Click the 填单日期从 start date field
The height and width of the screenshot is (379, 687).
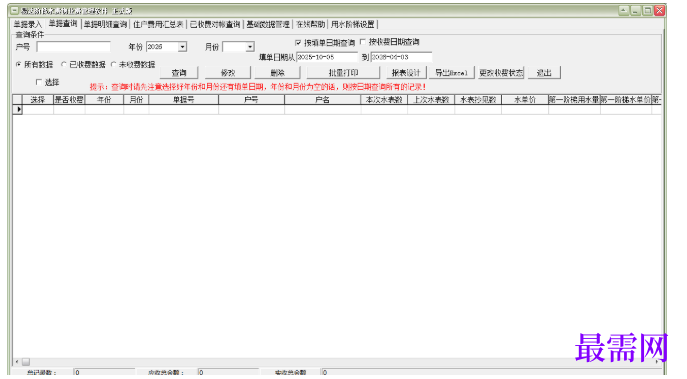pyautogui.click(x=327, y=57)
